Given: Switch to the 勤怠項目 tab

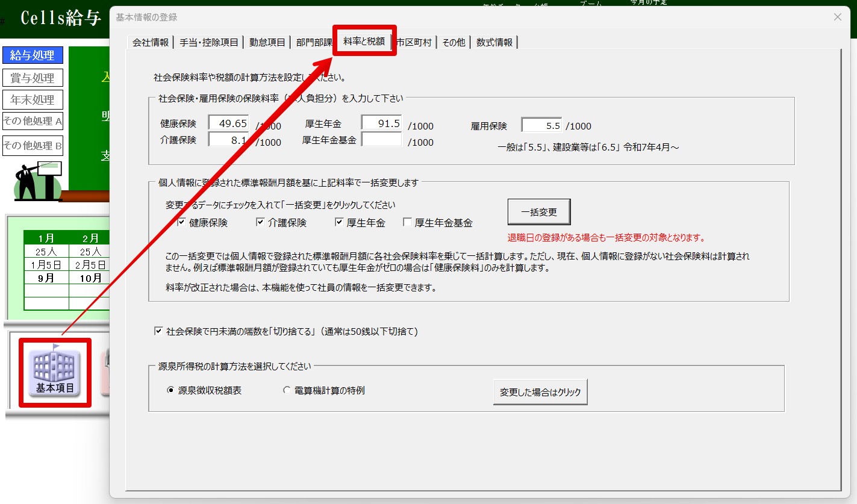Looking at the screenshot, I should click(267, 42).
